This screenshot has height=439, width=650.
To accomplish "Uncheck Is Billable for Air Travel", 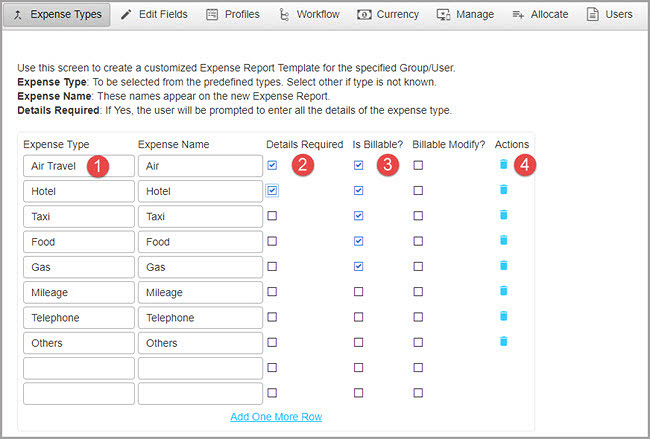I will 359,165.
